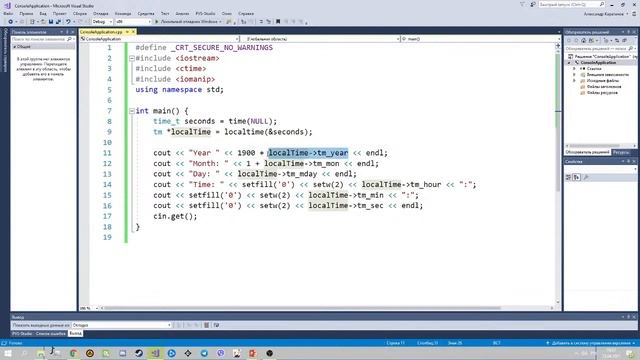640x360 pixels.
Task: Click the Save All toolbar icon
Action: tap(58, 22)
